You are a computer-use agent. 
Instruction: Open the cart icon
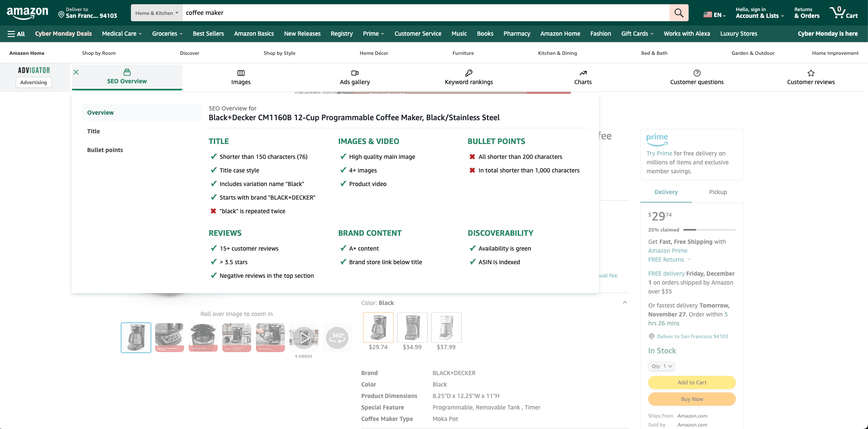point(844,13)
